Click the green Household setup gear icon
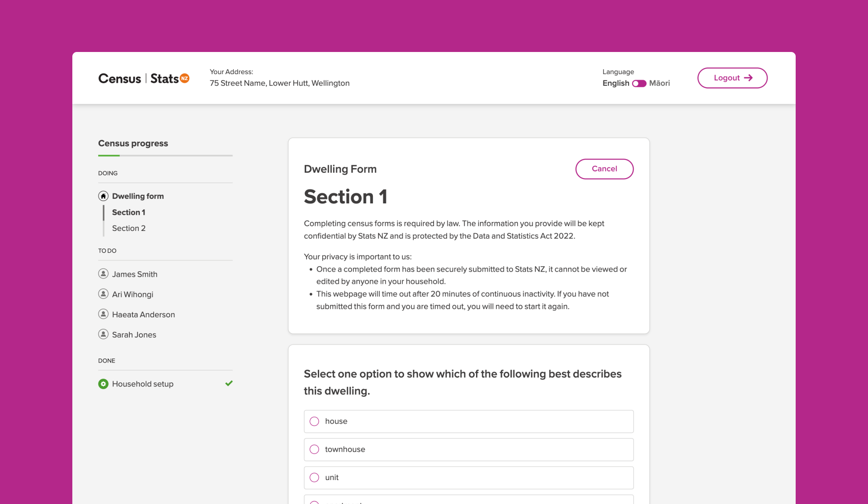 click(103, 384)
